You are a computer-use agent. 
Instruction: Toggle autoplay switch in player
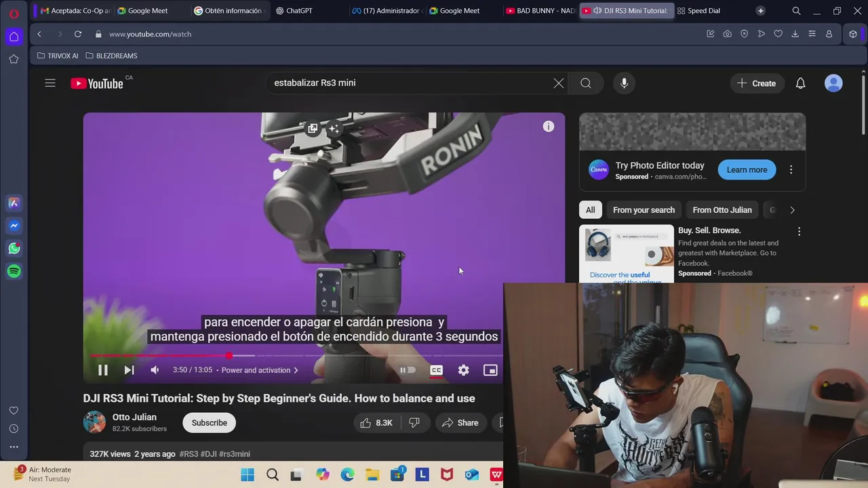point(408,370)
